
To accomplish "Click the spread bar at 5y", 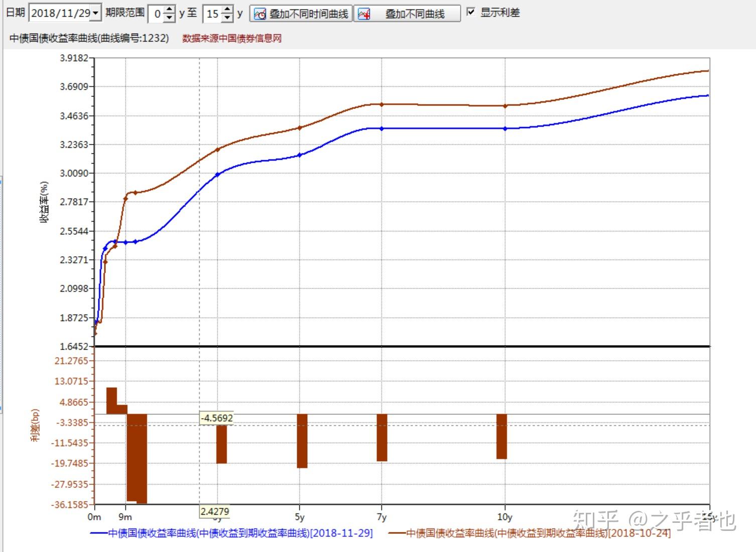I will point(302,441).
